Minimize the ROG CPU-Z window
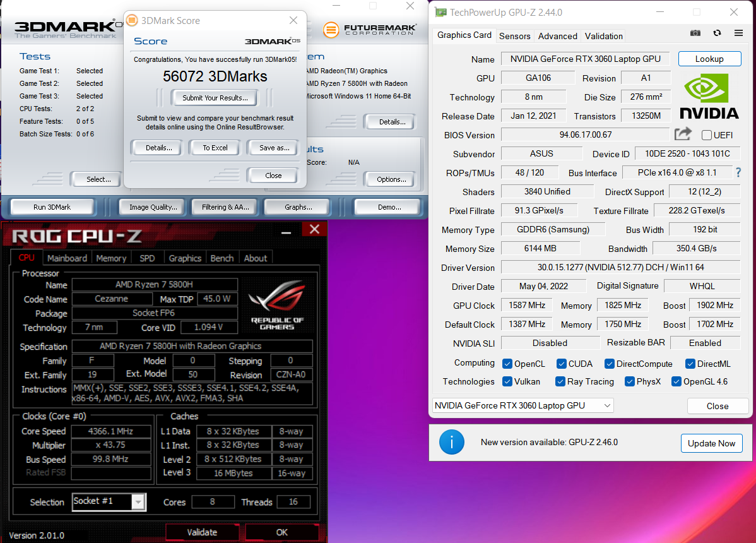This screenshot has width=756, height=543. [286, 233]
